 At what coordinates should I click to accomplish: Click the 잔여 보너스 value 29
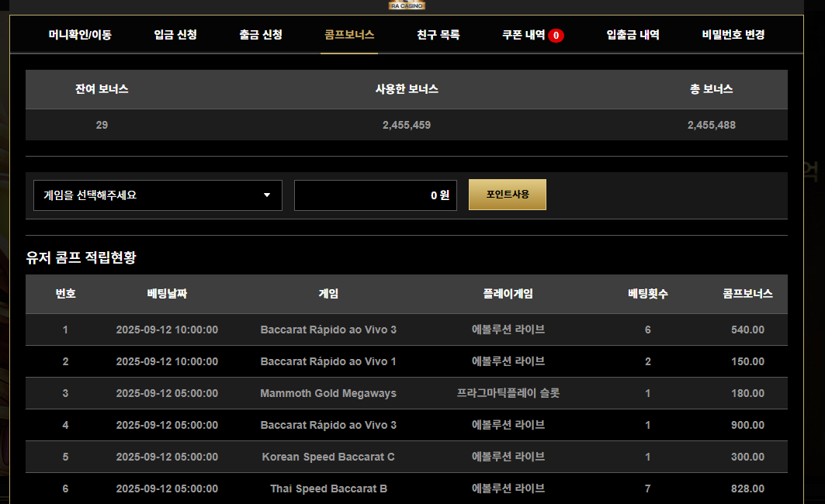click(x=102, y=125)
